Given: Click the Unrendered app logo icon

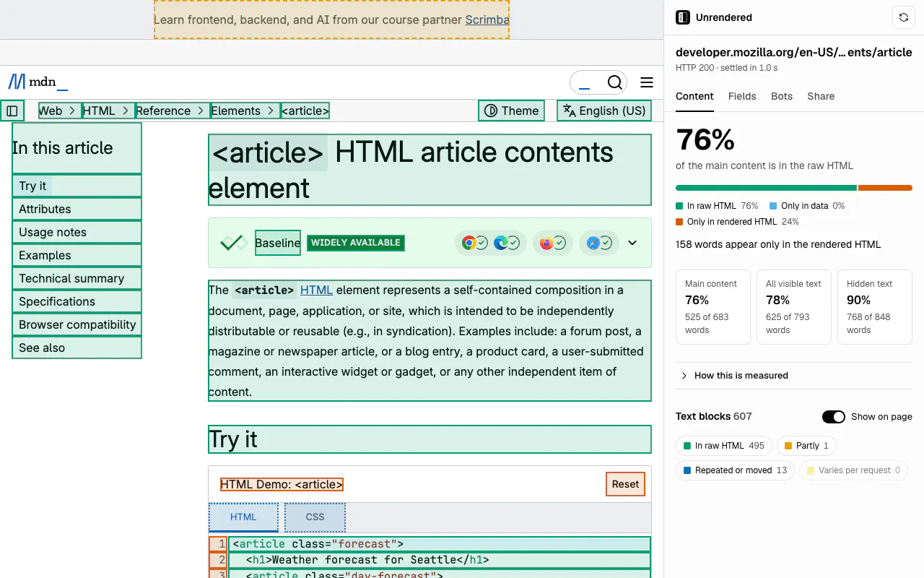Looking at the screenshot, I should pyautogui.click(x=682, y=17).
